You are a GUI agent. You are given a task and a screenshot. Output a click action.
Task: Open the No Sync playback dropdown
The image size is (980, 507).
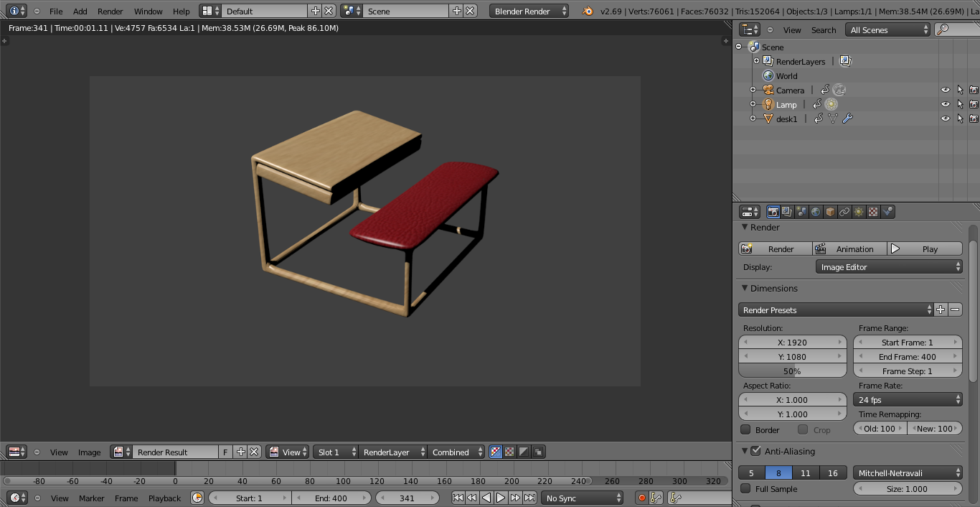582,498
